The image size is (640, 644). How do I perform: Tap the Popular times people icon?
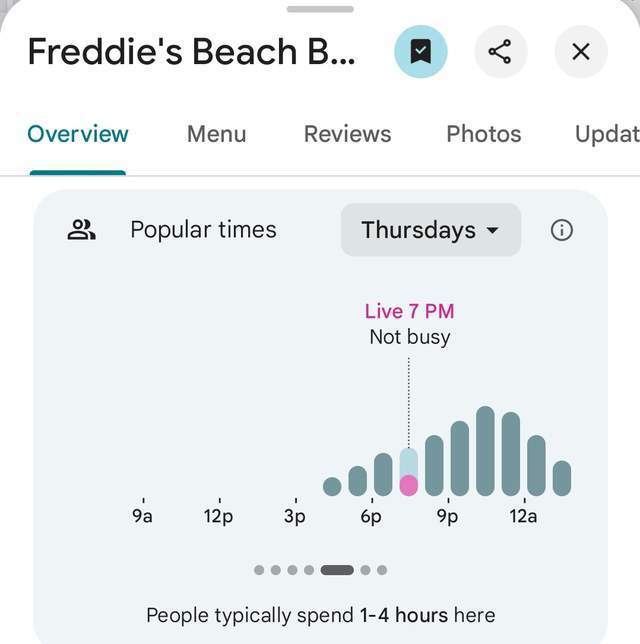click(81, 230)
